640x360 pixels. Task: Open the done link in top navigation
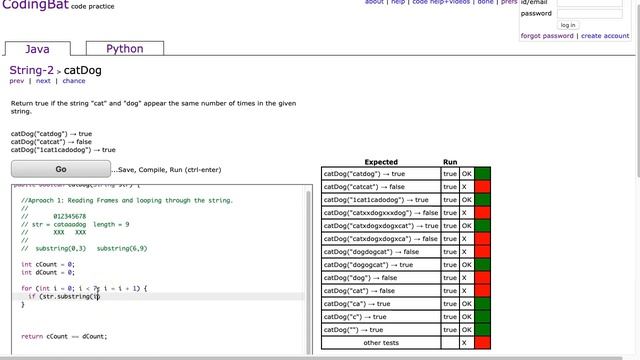point(485,2)
